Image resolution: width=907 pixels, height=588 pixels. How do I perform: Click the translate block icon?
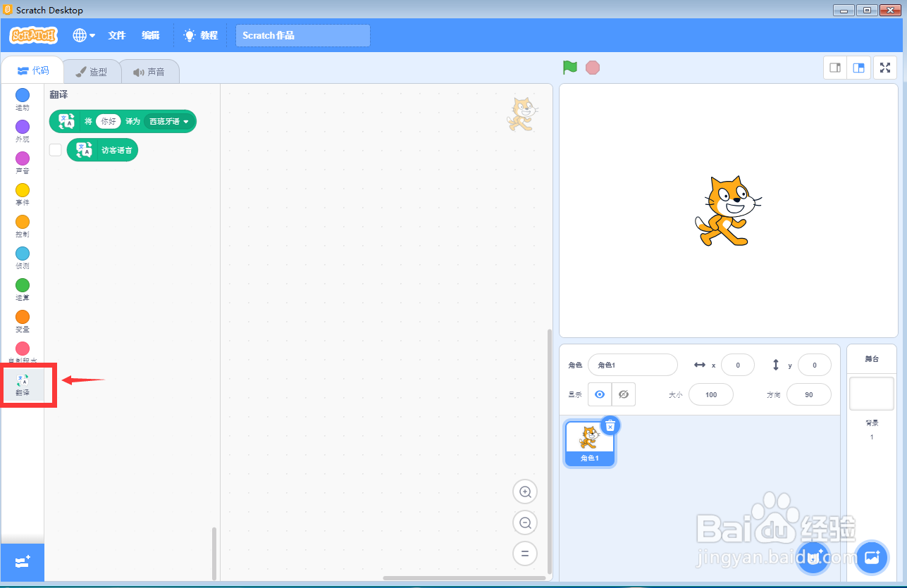tap(66, 121)
